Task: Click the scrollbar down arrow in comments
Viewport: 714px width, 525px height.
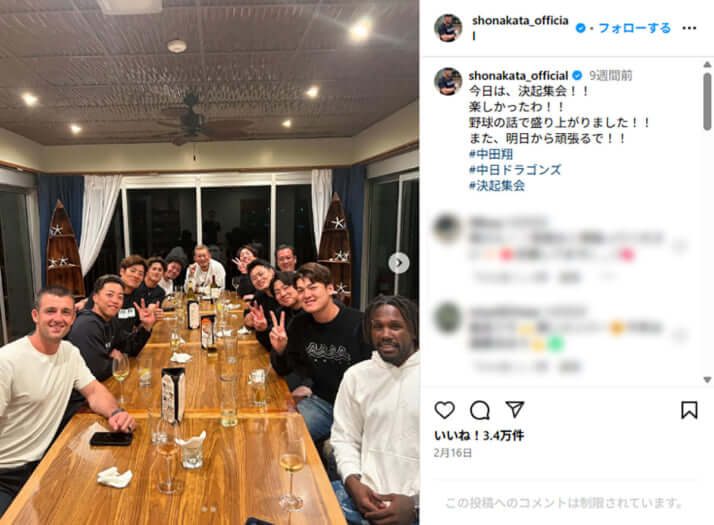Action: (x=707, y=379)
